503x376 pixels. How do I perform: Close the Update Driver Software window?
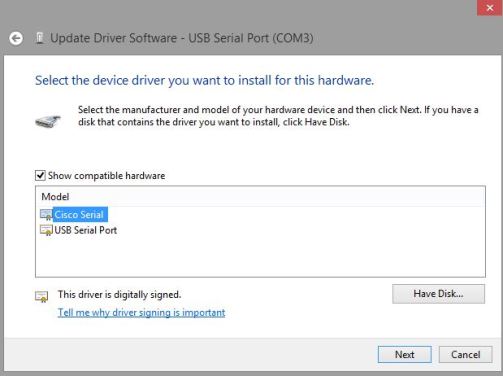(490, 8)
